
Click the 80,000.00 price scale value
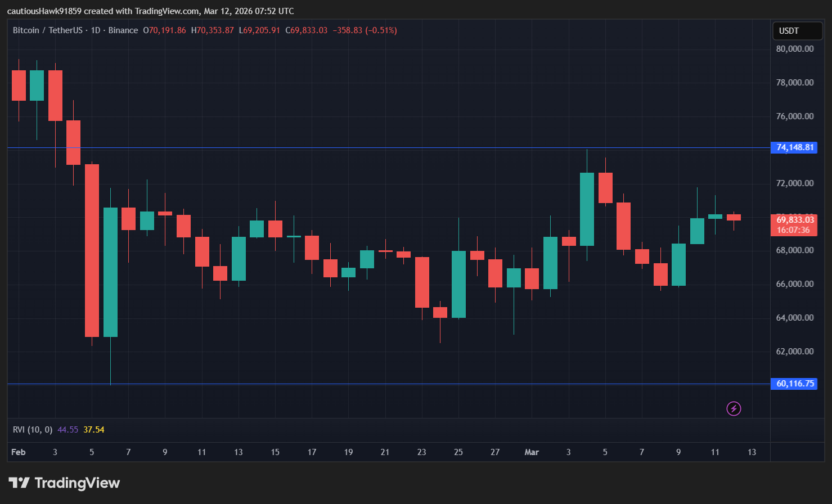794,48
